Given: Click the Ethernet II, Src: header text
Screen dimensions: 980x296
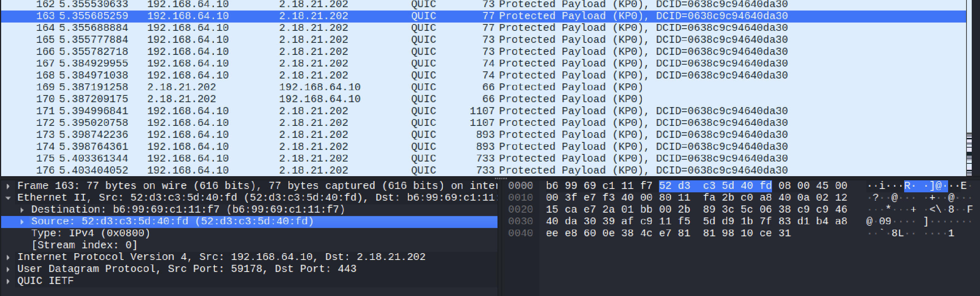Looking at the screenshot, I should [x=257, y=198].
